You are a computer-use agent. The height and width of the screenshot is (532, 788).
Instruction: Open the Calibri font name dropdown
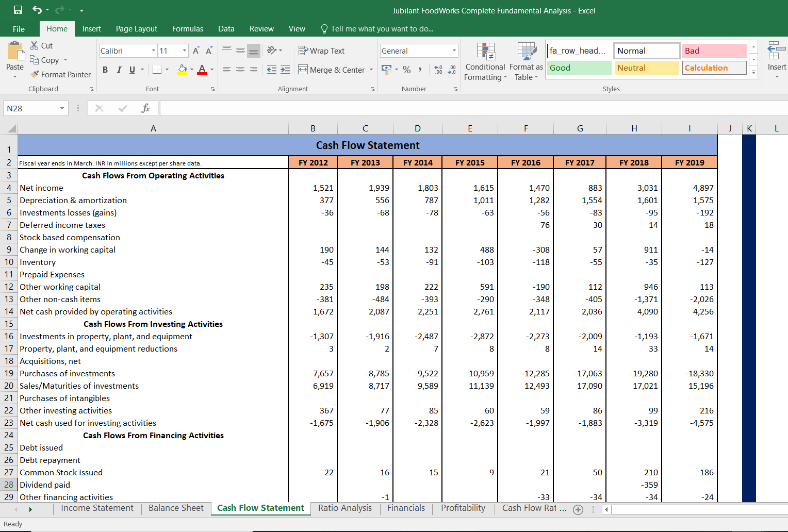pos(154,51)
